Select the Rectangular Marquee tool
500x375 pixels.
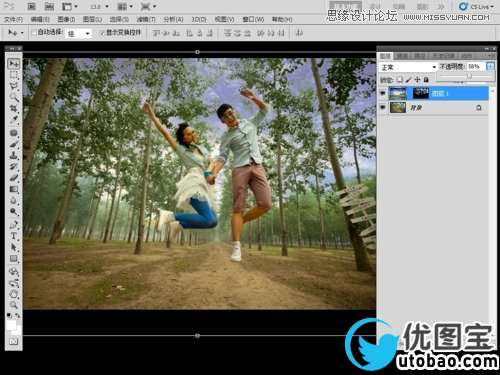point(14,75)
